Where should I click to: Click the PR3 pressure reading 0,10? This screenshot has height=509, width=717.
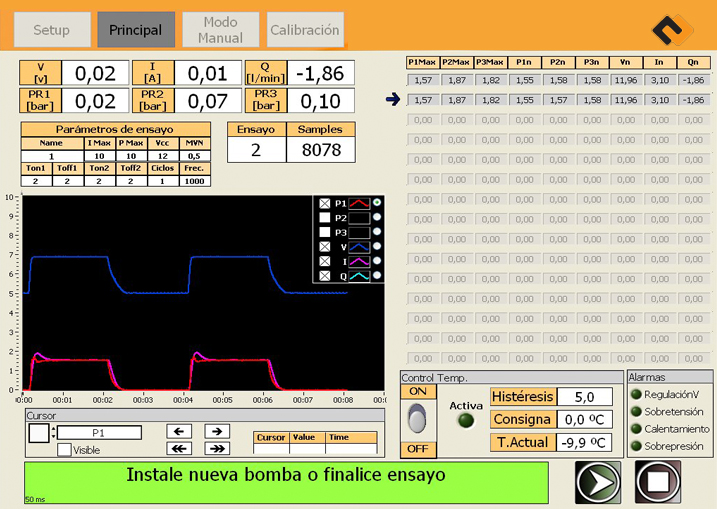(x=321, y=101)
